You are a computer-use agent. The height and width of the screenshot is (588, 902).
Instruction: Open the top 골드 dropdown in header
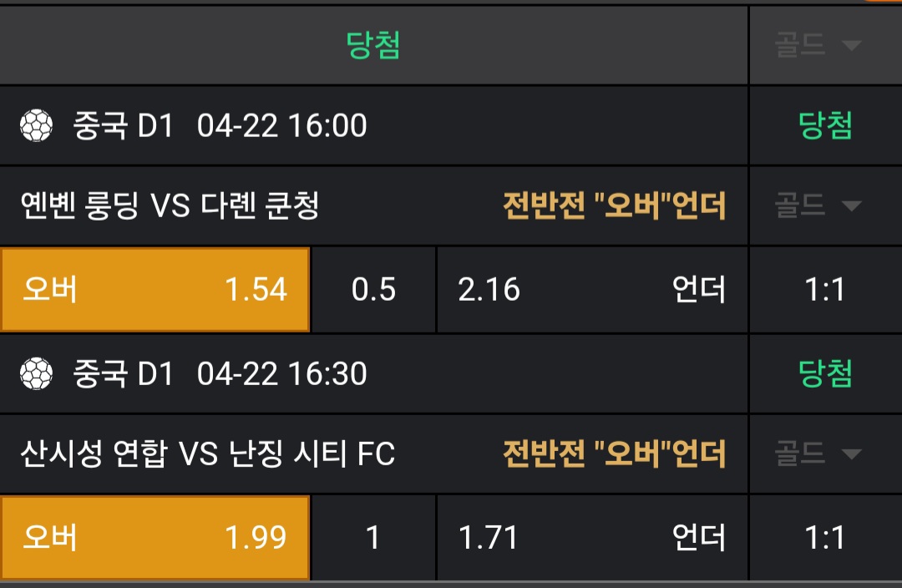[x=817, y=45]
